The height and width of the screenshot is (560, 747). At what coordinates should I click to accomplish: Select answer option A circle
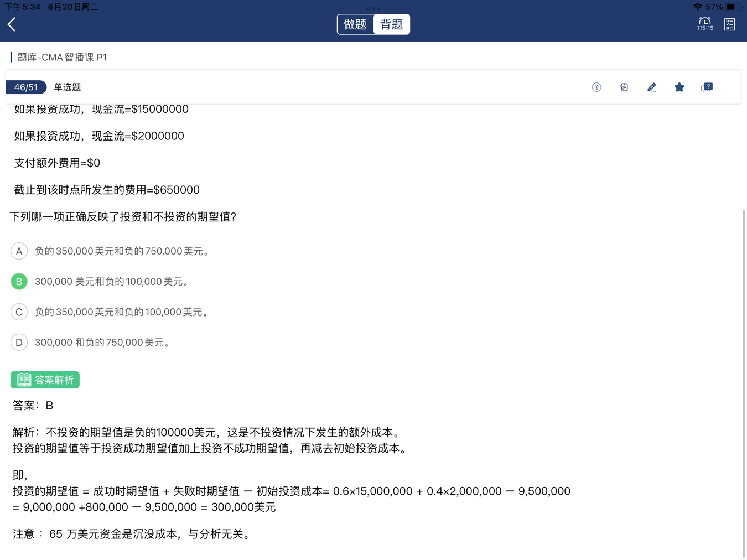[x=19, y=251]
